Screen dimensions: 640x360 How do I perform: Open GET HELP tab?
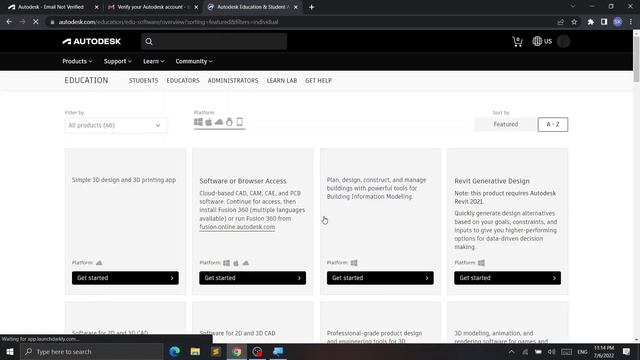click(x=318, y=80)
